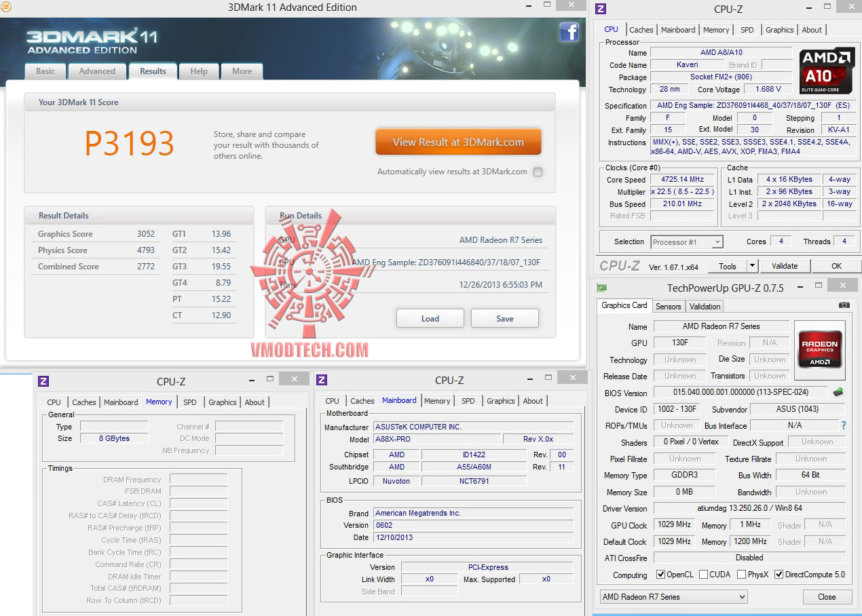Click the Validate button in CPU-Z
Viewport: 862px width, 616px height.
pos(785,266)
